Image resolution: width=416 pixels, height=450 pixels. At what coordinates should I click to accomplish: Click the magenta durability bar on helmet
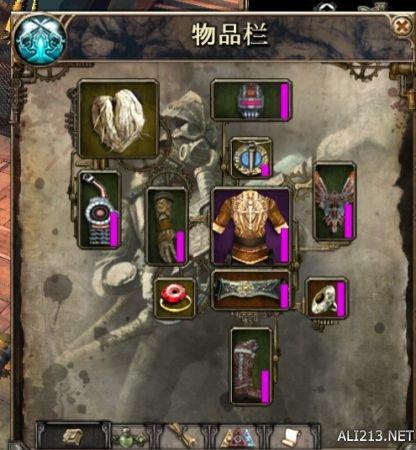tap(284, 101)
